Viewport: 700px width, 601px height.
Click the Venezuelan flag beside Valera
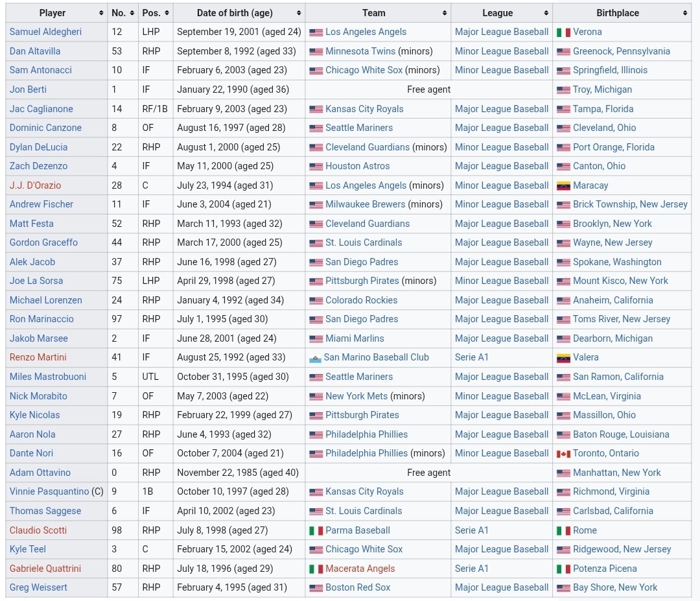click(x=563, y=358)
